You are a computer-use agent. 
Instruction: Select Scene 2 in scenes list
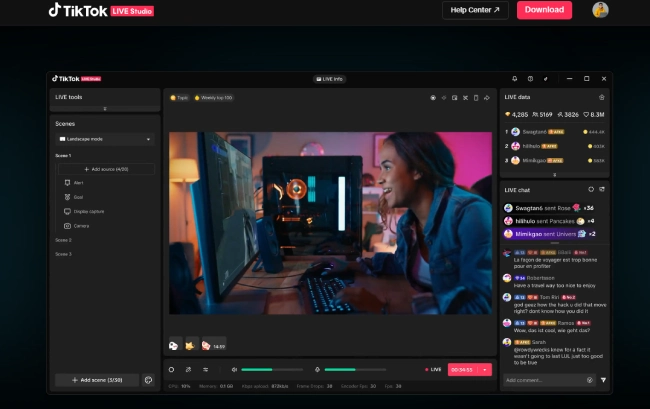(x=63, y=240)
